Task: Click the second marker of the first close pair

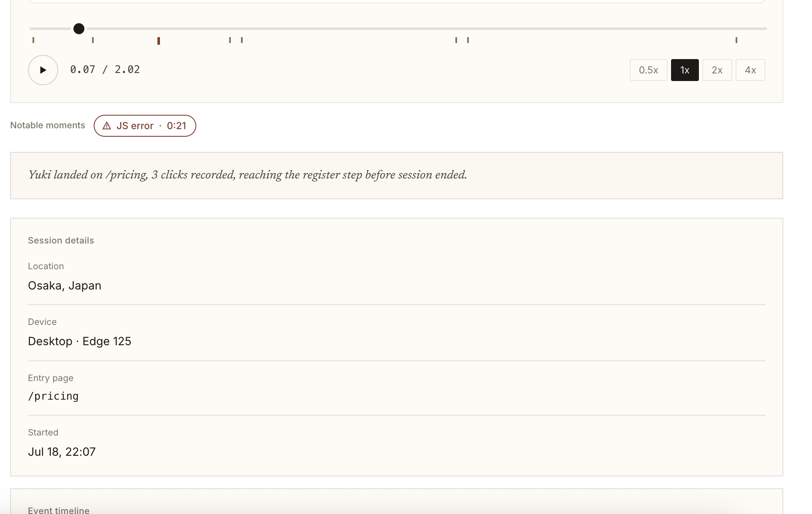Action: pyautogui.click(x=242, y=40)
